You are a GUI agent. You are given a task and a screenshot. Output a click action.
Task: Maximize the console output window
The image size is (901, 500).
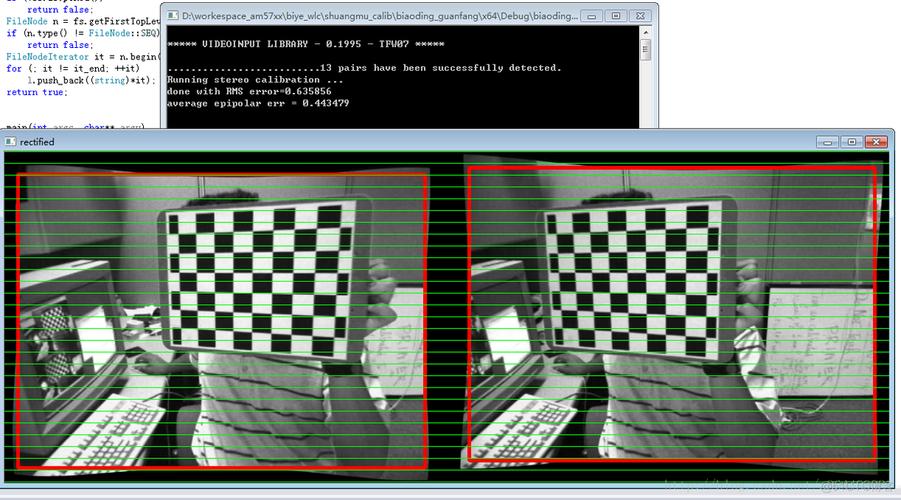click(x=614, y=16)
